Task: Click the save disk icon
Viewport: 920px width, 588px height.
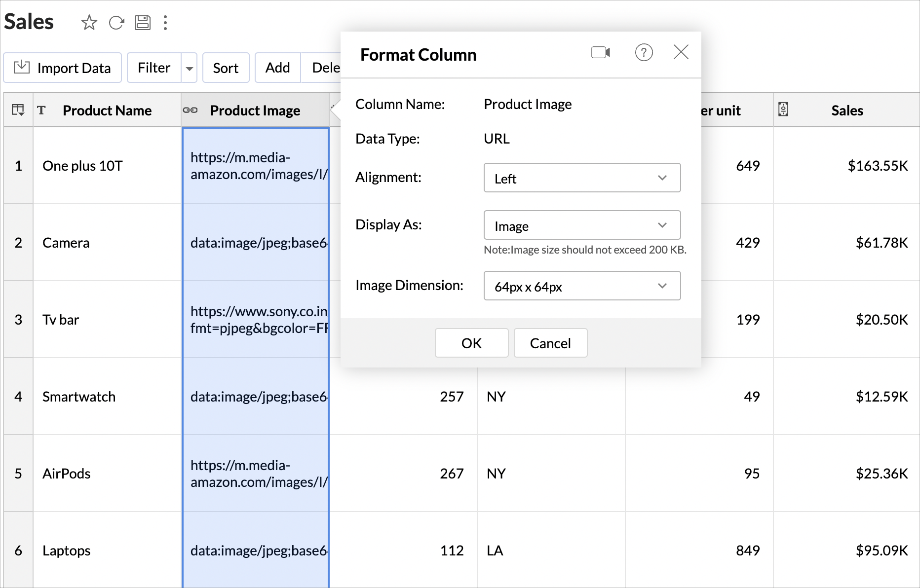Action: click(x=143, y=22)
